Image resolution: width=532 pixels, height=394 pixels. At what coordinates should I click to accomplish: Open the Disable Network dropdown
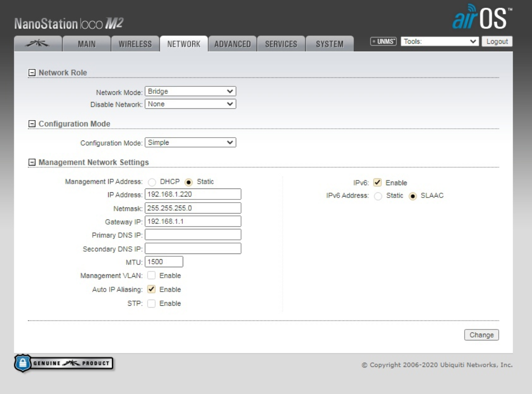[x=190, y=104]
